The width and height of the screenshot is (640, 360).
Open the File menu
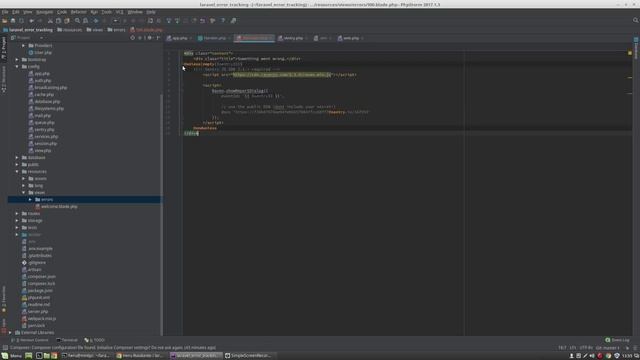(5, 12)
